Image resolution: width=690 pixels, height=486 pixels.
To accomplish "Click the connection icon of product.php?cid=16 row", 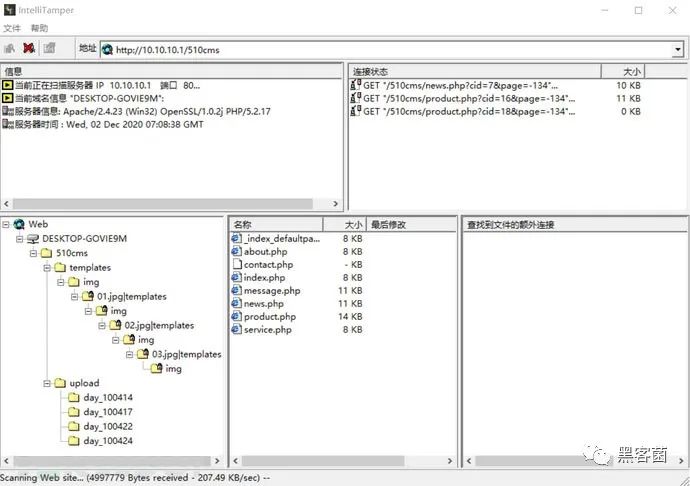I will [356, 98].
